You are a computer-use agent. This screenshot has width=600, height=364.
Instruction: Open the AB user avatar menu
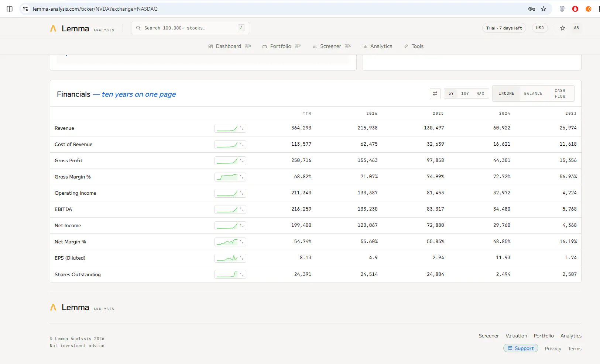[576, 28]
